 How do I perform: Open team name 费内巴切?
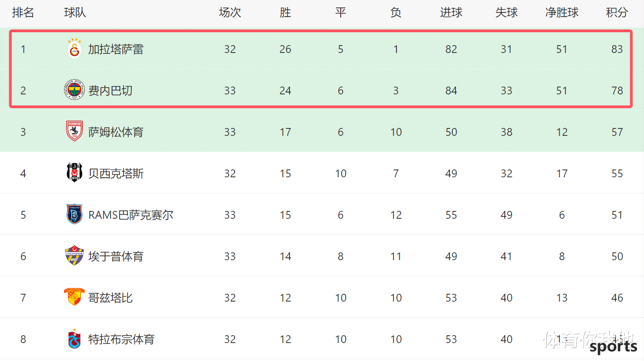click(110, 91)
